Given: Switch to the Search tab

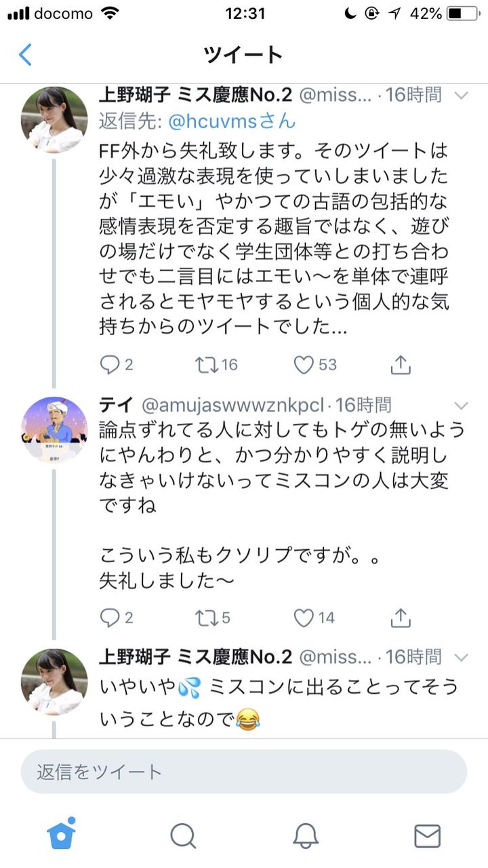Looking at the screenshot, I should coord(183,835).
